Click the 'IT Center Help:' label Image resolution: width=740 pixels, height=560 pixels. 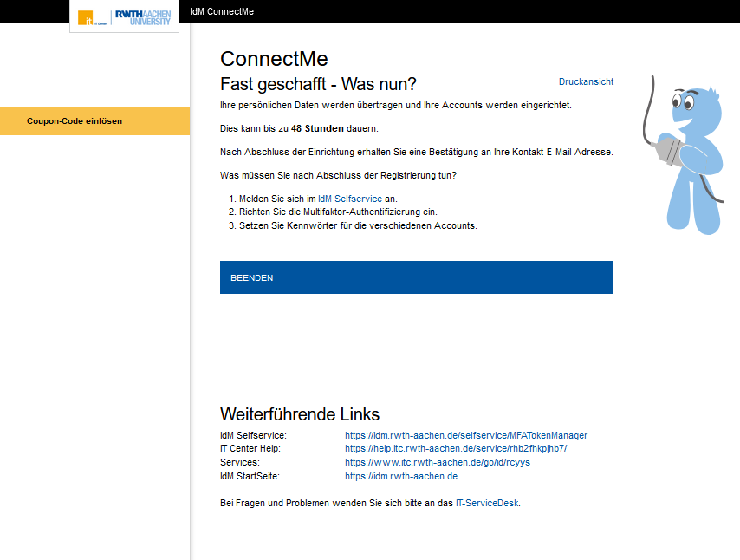point(250,449)
